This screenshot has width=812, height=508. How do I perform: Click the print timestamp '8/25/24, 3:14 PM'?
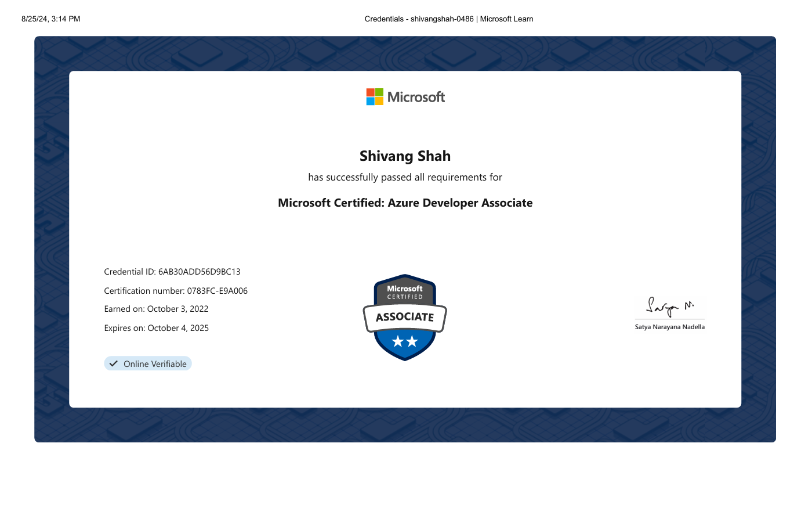click(51, 19)
